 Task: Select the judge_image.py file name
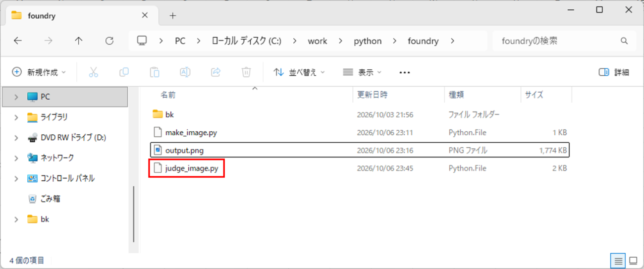click(192, 168)
